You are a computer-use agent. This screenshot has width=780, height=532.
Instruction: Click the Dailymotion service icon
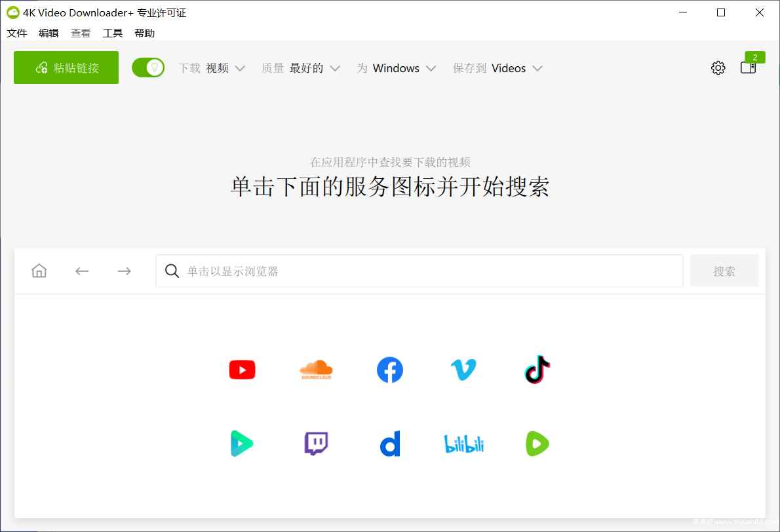click(390, 443)
